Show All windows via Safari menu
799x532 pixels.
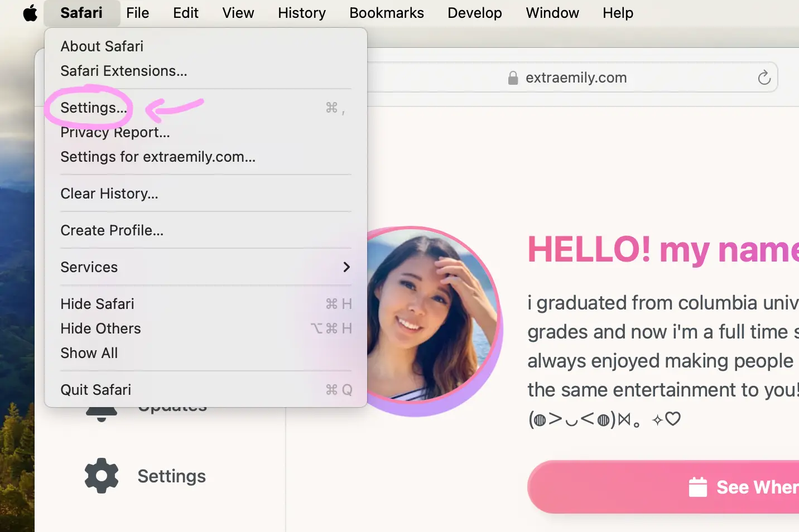pyautogui.click(x=89, y=353)
